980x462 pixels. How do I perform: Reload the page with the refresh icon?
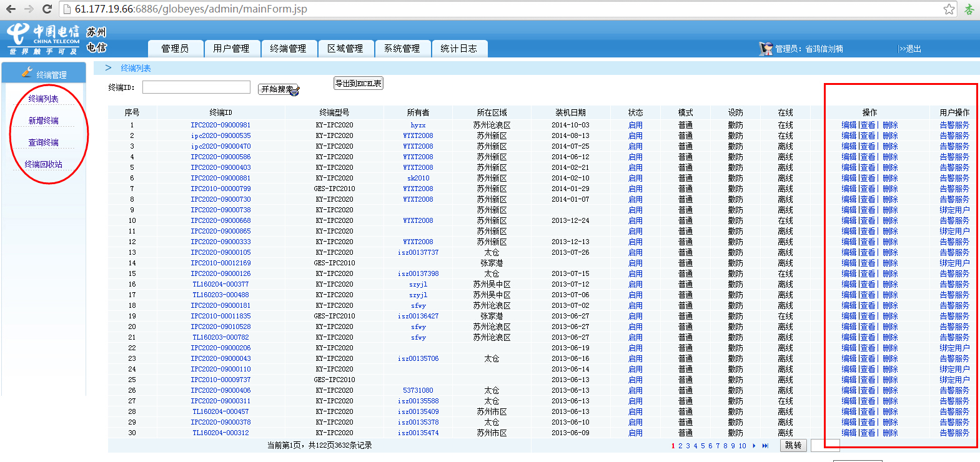point(47,9)
